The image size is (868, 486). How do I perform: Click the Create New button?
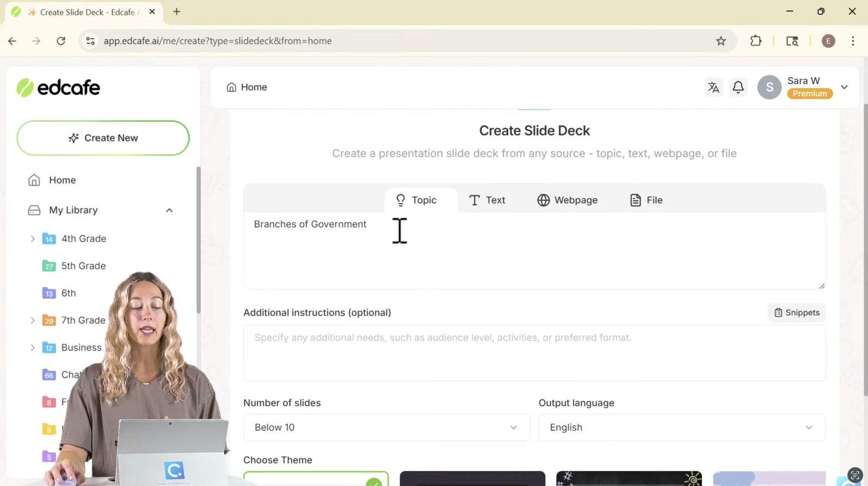click(103, 138)
